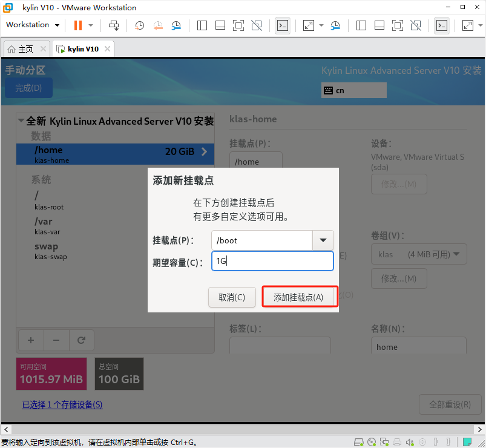Click the 完成(D) done button
This screenshot has height=448, width=486.
tap(28, 88)
